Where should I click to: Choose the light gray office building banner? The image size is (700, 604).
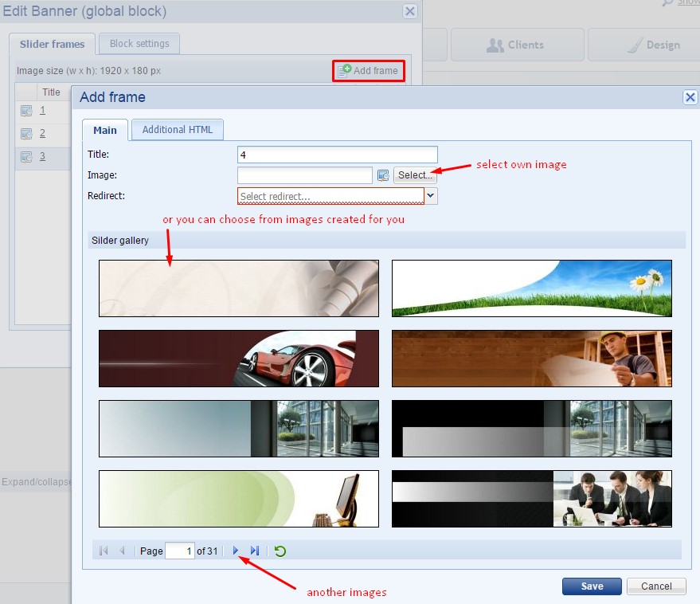pyautogui.click(x=239, y=429)
